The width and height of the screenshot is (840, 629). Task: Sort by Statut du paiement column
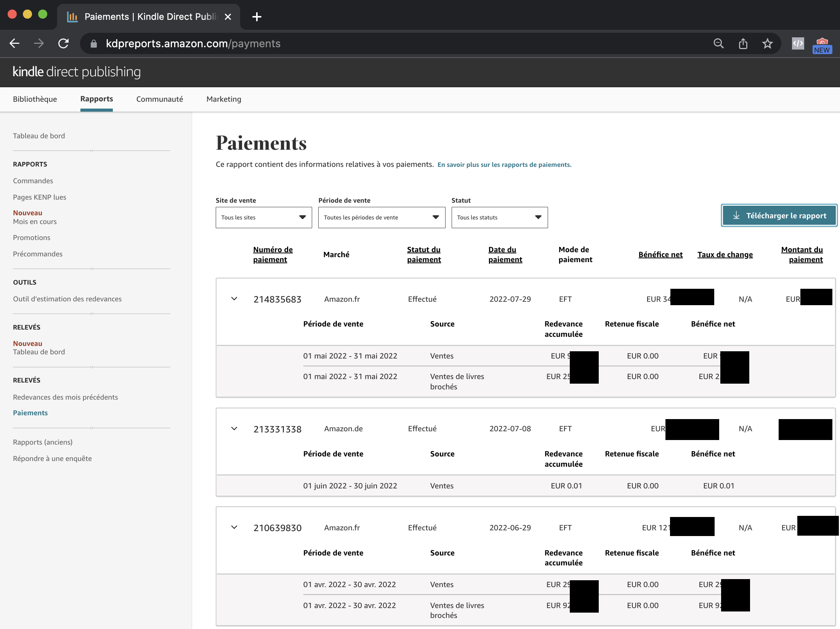[x=424, y=254]
